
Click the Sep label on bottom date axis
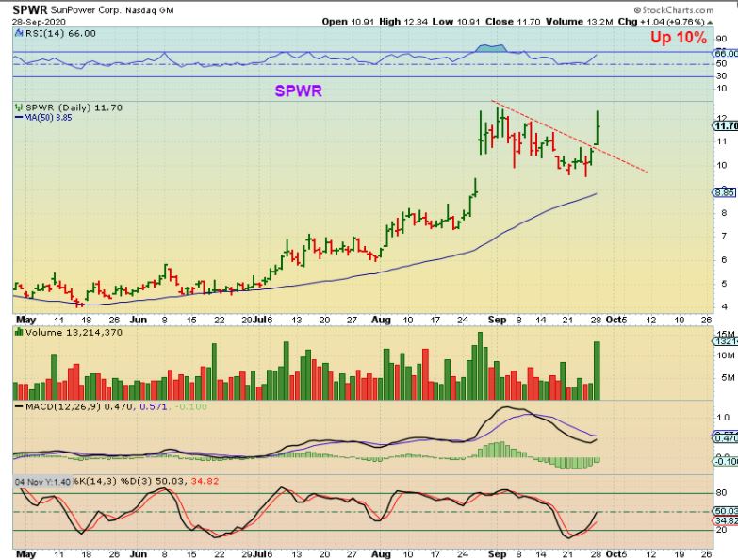(x=497, y=554)
